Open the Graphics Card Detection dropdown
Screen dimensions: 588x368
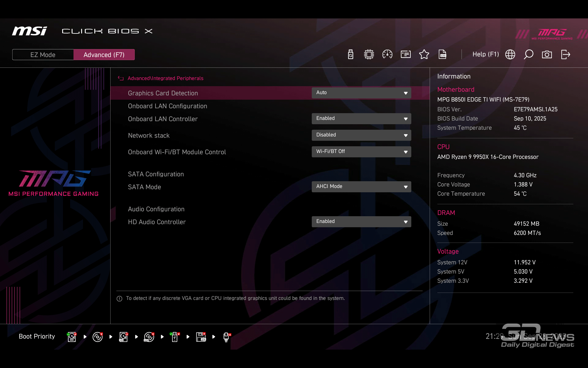361,93
